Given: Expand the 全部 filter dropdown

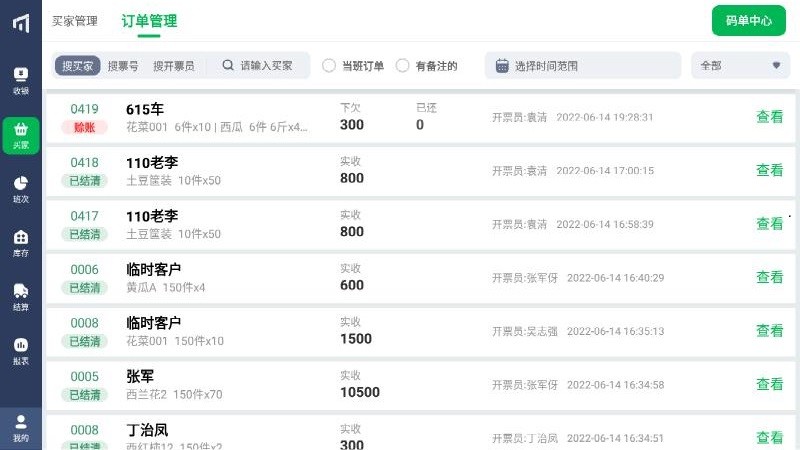Looking at the screenshot, I should pyautogui.click(x=740, y=65).
